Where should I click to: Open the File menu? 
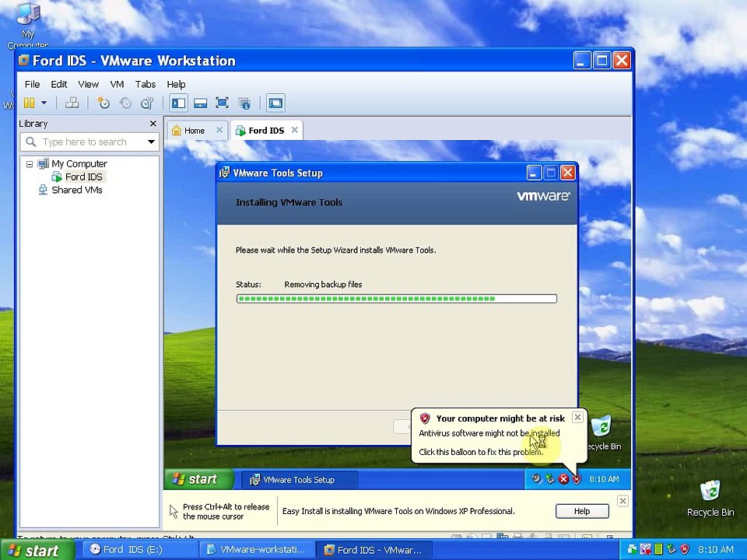(33, 84)
